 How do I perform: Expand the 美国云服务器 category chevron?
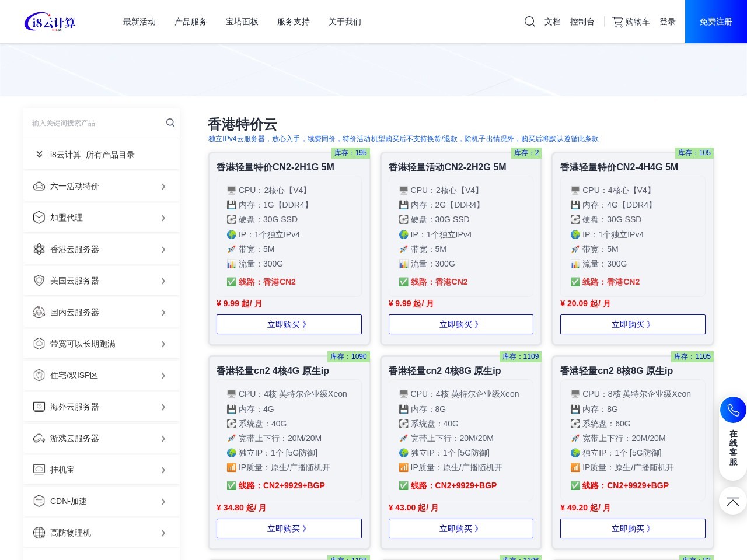(x=163, y=281)
